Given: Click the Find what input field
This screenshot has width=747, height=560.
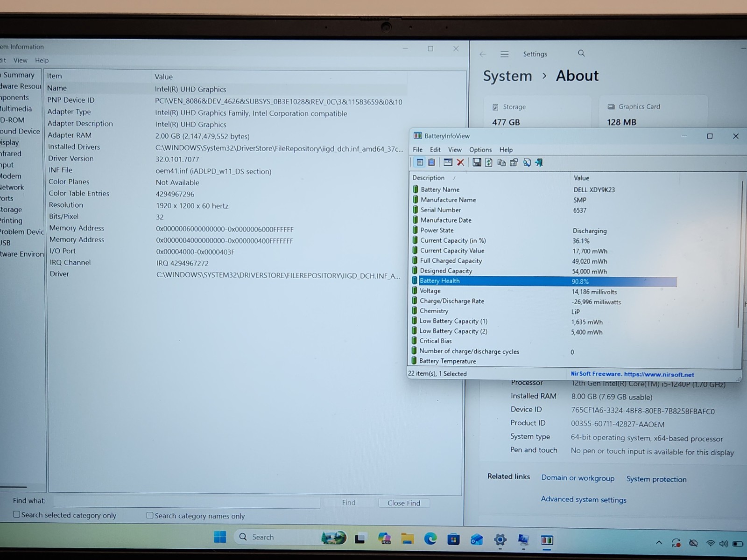Looking at the screenshot, I should (186, 502).
